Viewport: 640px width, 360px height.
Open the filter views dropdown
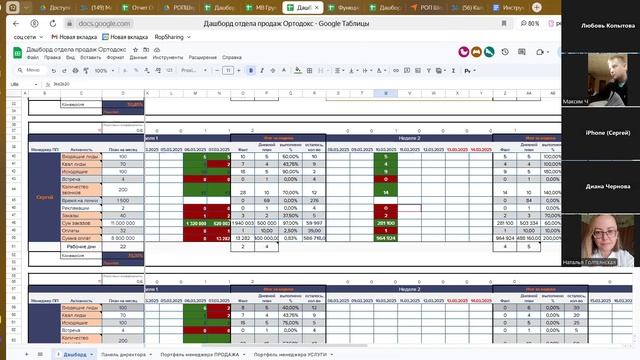tap(440, 71)
